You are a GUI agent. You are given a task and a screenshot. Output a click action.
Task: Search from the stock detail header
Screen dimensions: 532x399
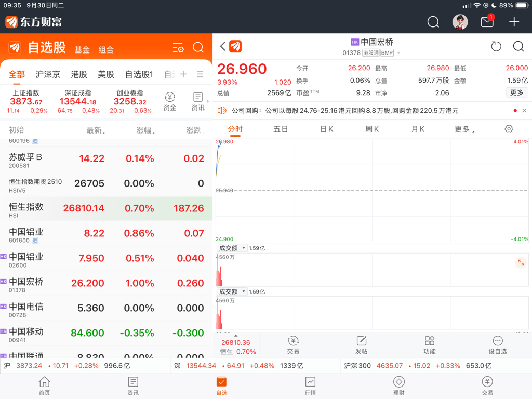(518, 46)
